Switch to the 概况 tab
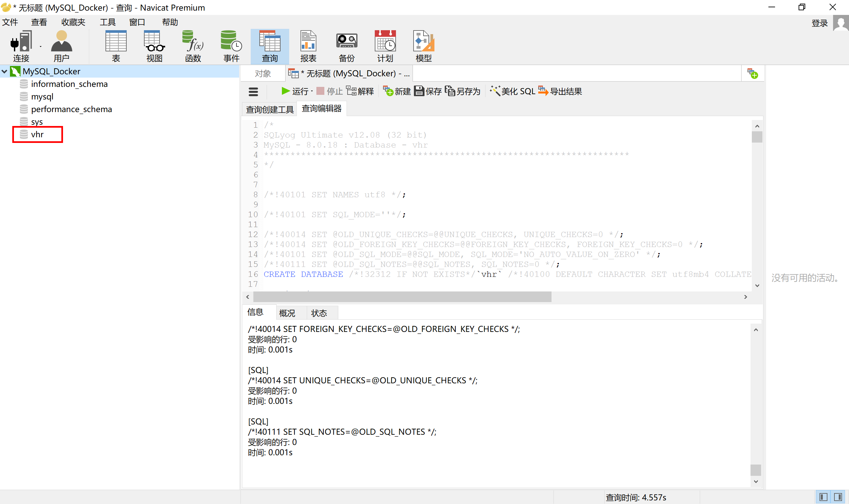 pos(287,313)
